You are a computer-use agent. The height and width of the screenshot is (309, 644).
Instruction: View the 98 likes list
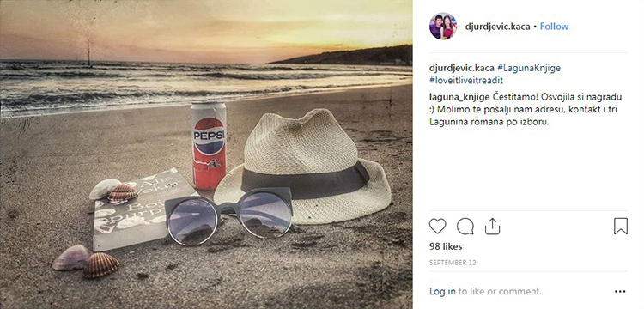(446, 246)
